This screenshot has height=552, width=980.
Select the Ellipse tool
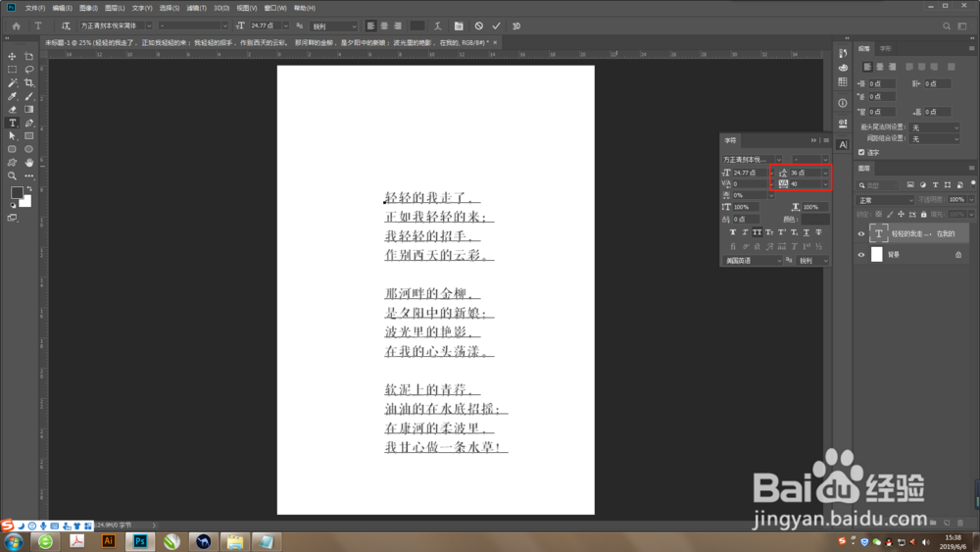click(28, 149)
